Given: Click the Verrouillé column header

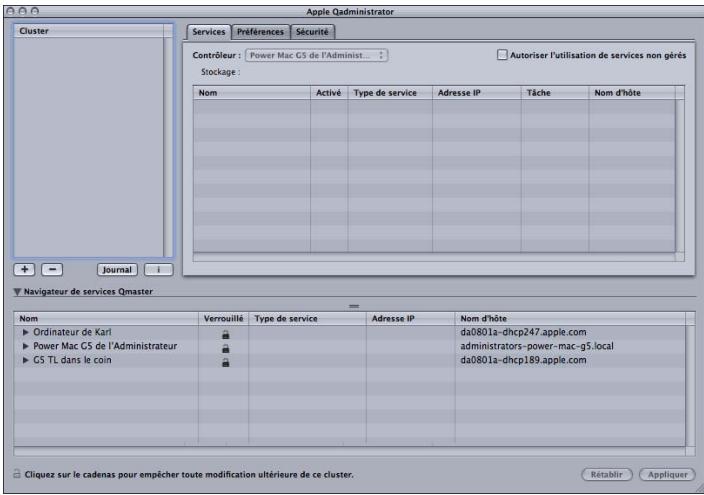Looking at the screenshot, I should coord(223,318).
